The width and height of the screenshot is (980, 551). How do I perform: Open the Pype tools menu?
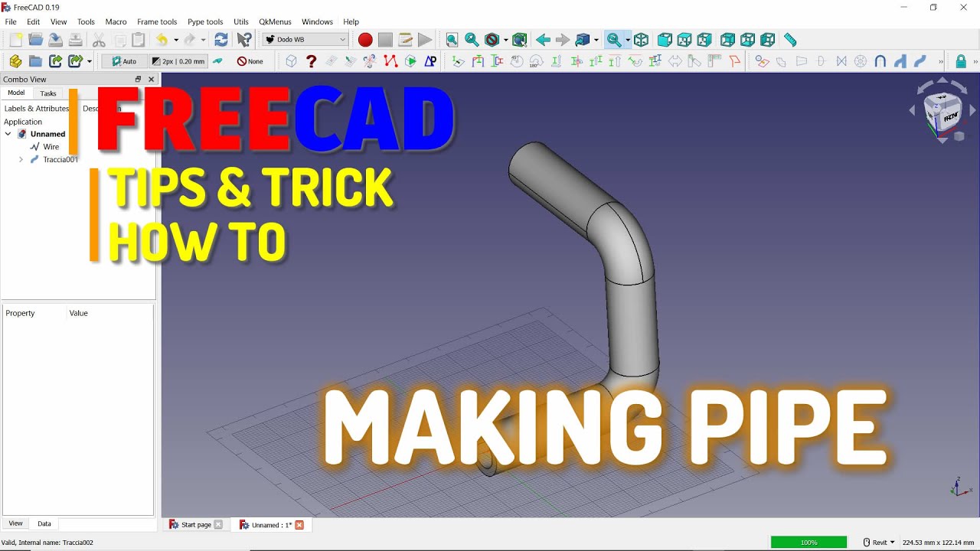click(205, 21)
